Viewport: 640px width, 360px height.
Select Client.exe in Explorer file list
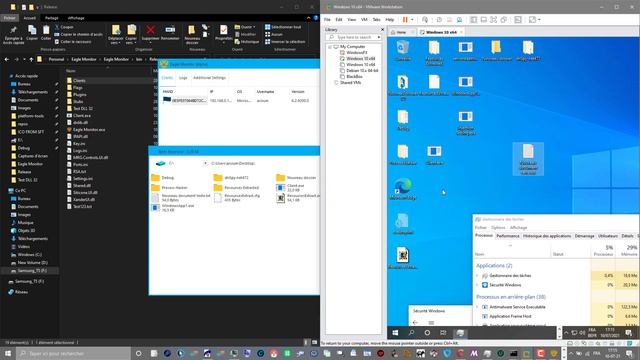tap(79, 116)
